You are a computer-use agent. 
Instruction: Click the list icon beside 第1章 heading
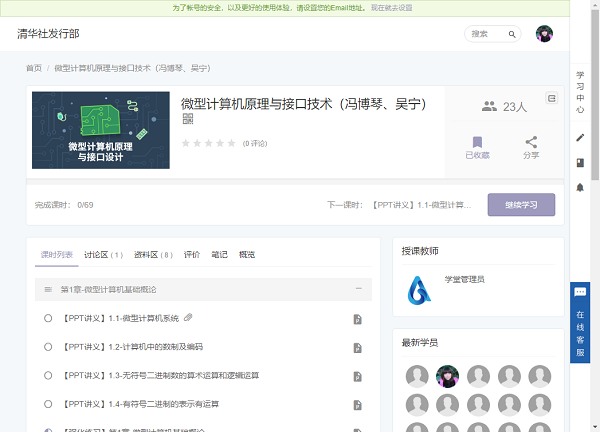(x=48, y=290)
